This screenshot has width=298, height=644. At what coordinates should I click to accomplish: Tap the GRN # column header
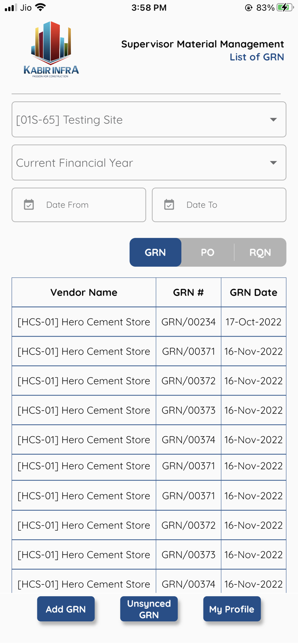point(188,292)
